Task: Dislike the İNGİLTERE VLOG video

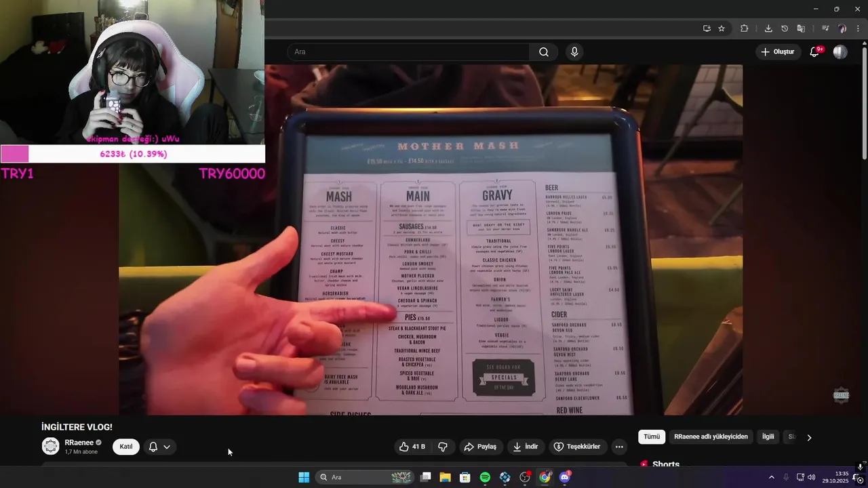Action: click(x=443, y=447)
